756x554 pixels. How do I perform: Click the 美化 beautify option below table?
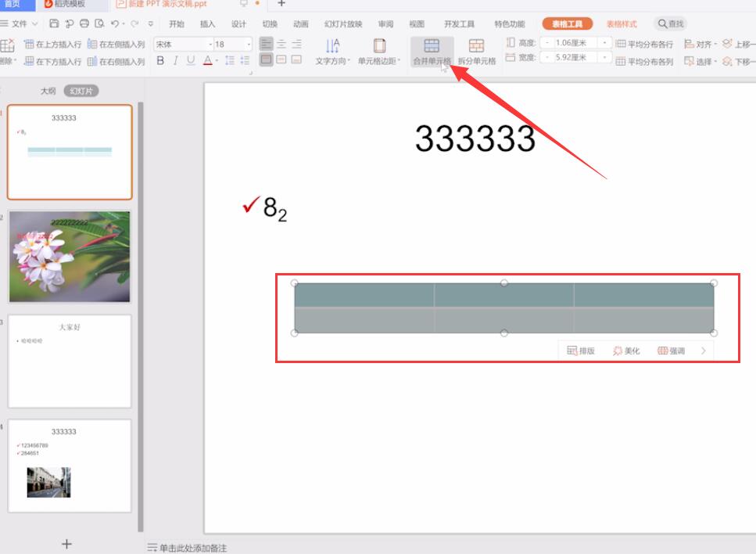625,351
